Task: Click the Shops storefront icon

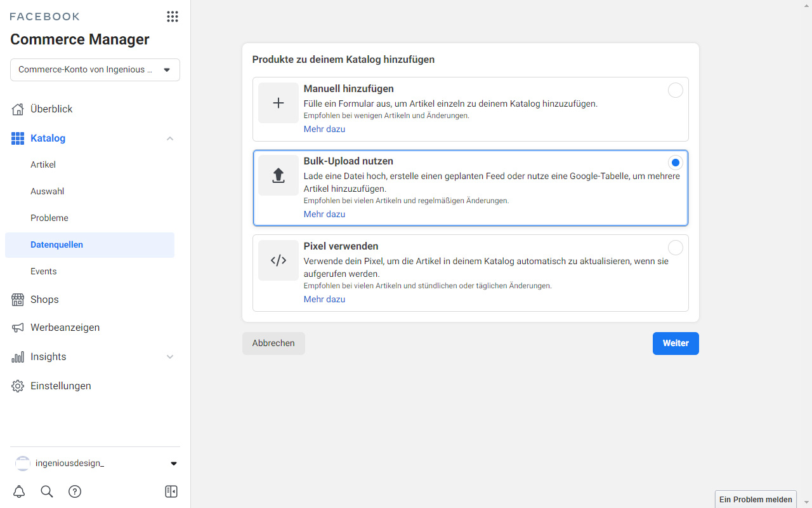Action: 18,300
